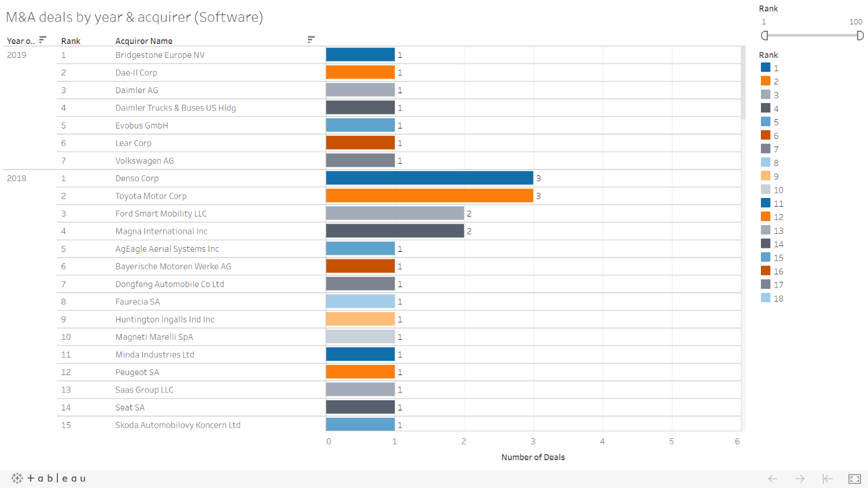Click the Seat SA bar
868x488 pixels.
point(361,408)
